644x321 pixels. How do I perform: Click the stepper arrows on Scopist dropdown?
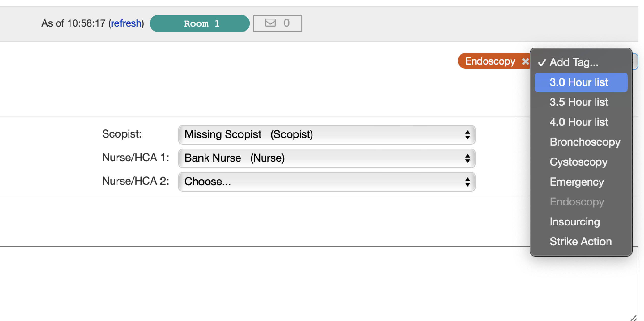[x=467, y=135]
